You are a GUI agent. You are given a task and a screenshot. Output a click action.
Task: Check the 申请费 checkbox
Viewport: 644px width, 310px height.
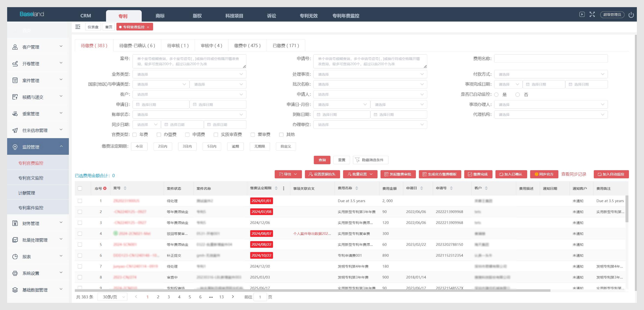[187, 135]
